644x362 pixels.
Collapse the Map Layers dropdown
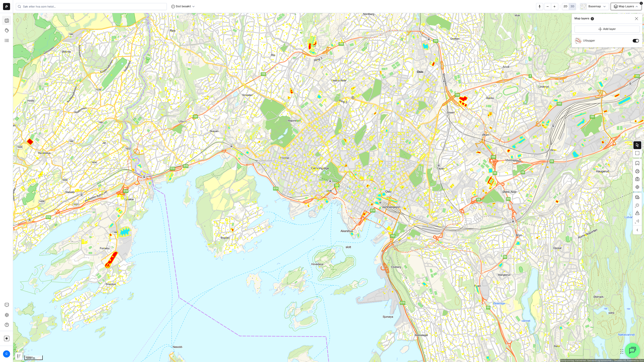[626, 7]
